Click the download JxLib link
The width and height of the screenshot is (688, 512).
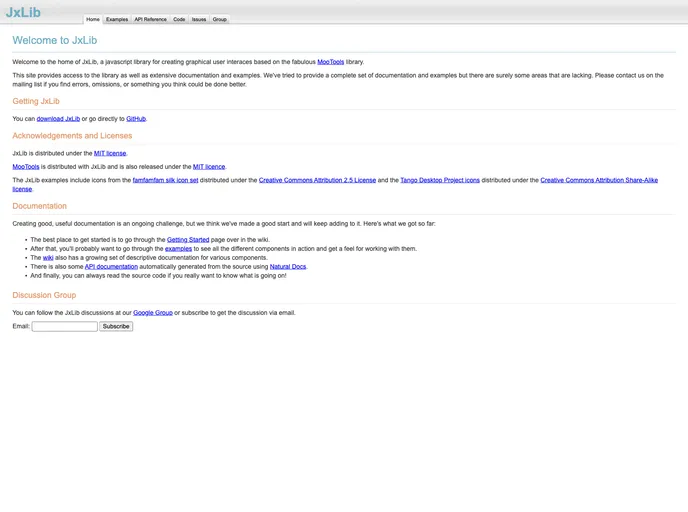[58, 119]
